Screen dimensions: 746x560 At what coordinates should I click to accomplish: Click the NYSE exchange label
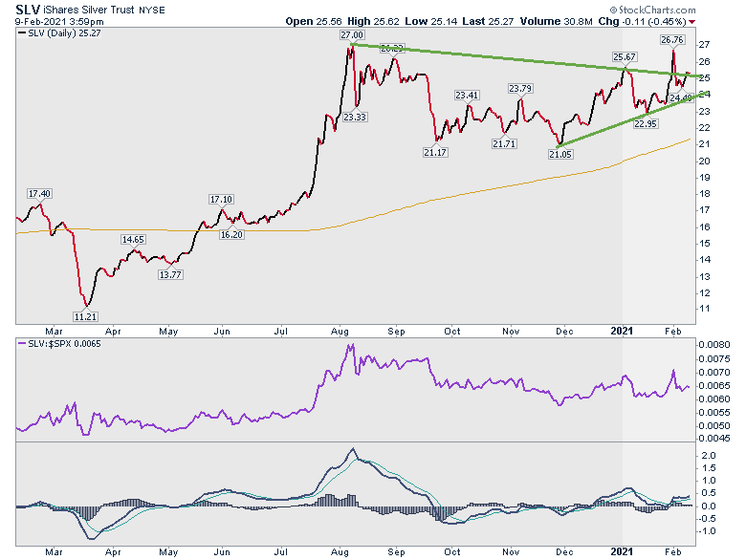152,11
